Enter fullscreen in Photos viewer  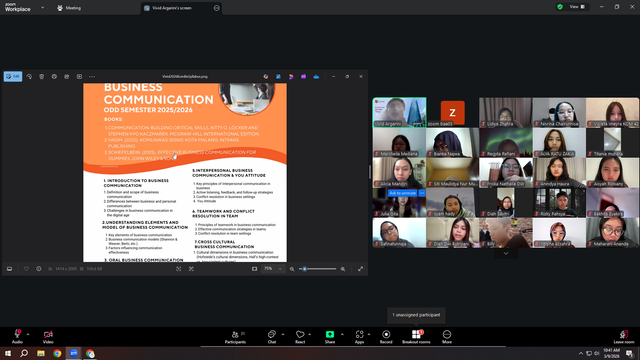tap(360, 269)
